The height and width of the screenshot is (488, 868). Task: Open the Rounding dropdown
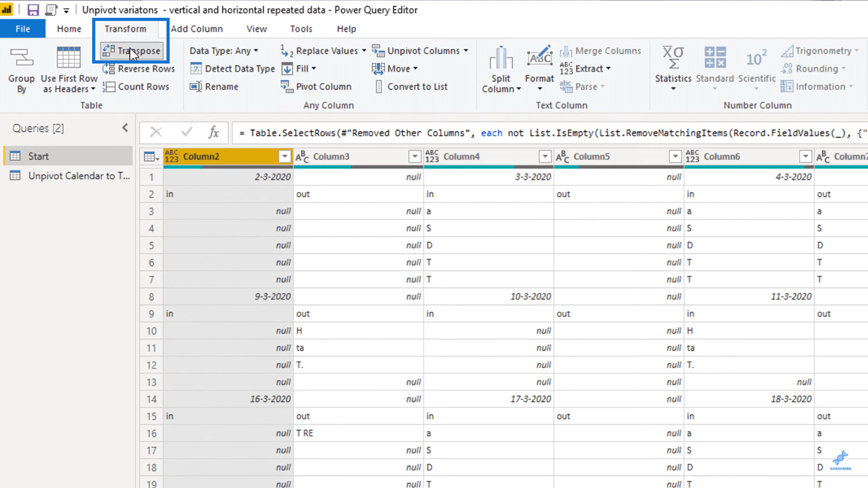point(813,69)
